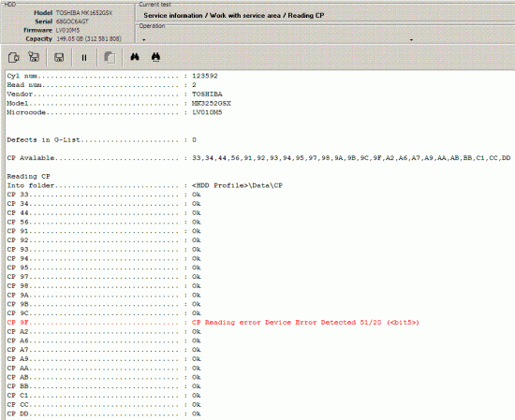The width and height of the screenshot is (515, 420).
Task: Select the serial number 68GOC6AGT
Action: point(72,22)
